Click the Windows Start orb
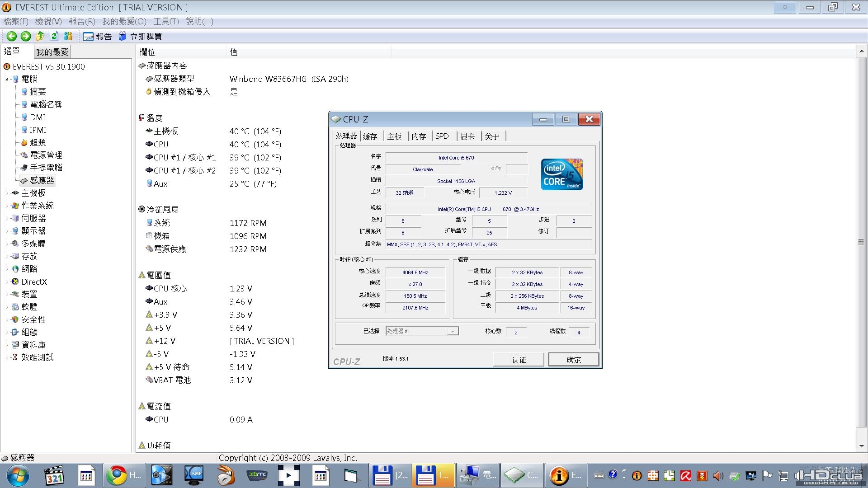Image resolution: width=868 pixels, height=488 pixels. click(x=18, y=475)
